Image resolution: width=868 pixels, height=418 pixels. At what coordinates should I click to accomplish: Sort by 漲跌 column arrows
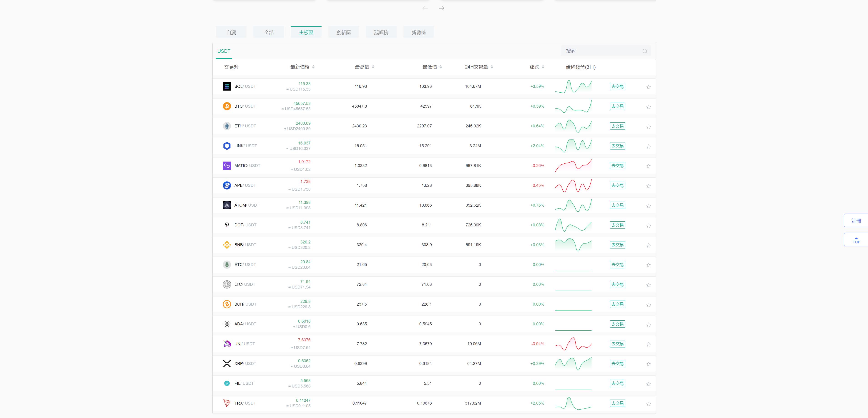(x=543, y=67)
